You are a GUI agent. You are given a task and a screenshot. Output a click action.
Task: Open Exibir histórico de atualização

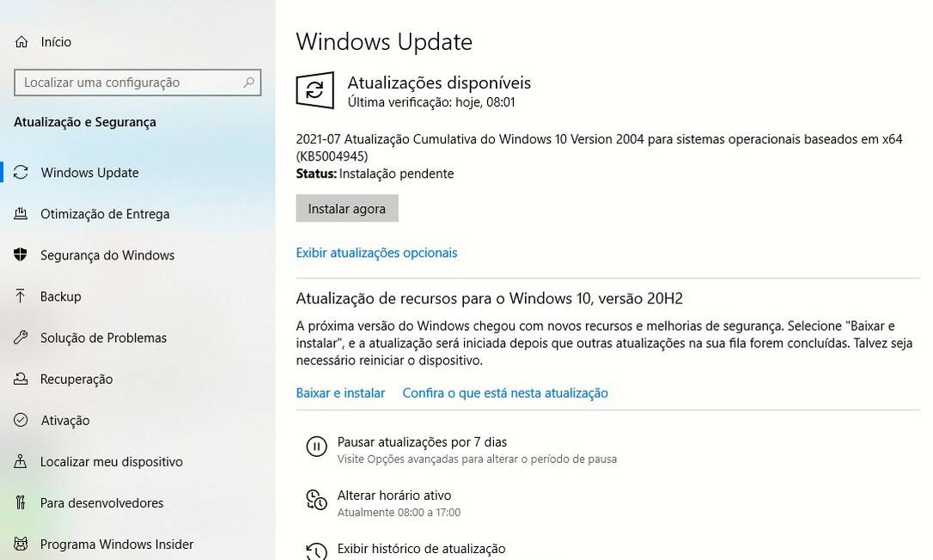pos(421,549)
